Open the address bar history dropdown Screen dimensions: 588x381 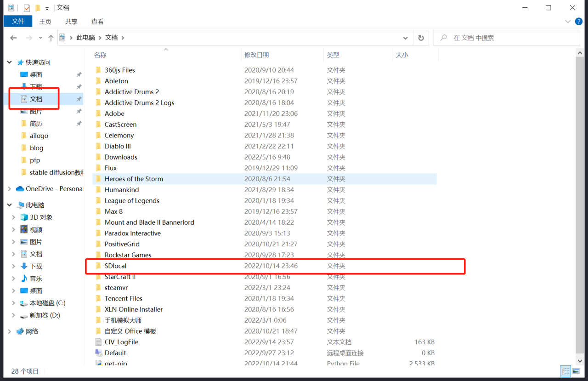pyautogui.click(x=405, y=38)
